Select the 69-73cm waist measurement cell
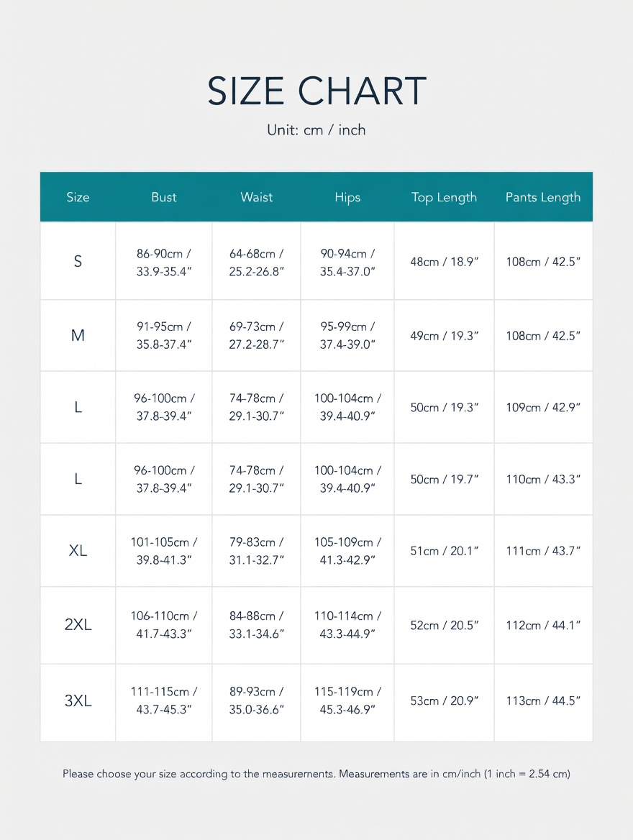The width and height of the screenshot is (633, 840). tap(257, 336)
